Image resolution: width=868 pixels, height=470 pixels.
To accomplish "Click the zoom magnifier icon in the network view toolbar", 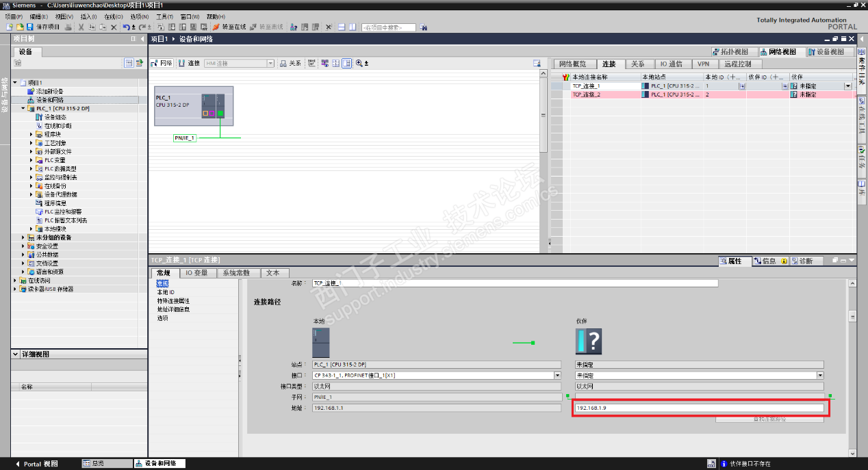I will pyautogui.click(x=359, y=63).
